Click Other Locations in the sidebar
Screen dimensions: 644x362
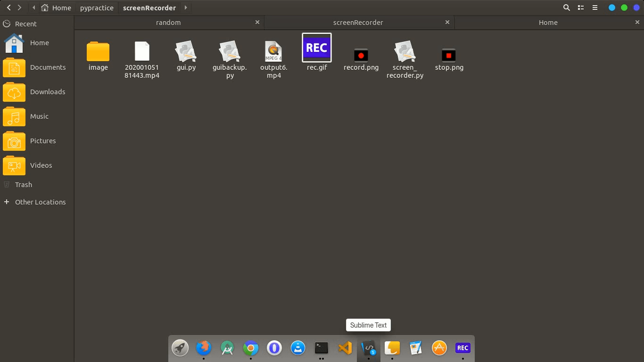37,202
